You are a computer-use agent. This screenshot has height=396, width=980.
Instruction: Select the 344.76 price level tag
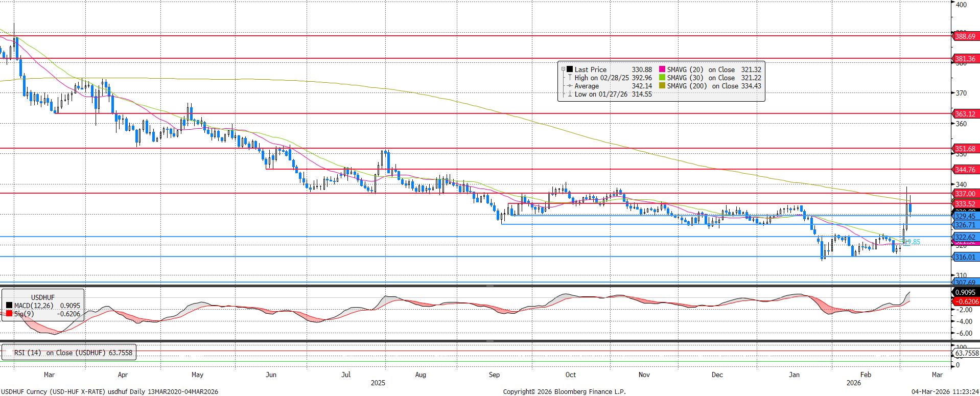965,170
